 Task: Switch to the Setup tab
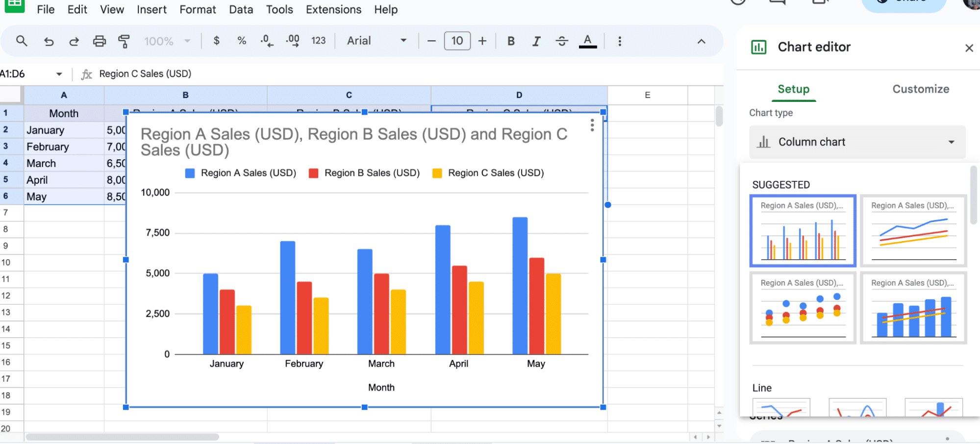pos(793,89)
